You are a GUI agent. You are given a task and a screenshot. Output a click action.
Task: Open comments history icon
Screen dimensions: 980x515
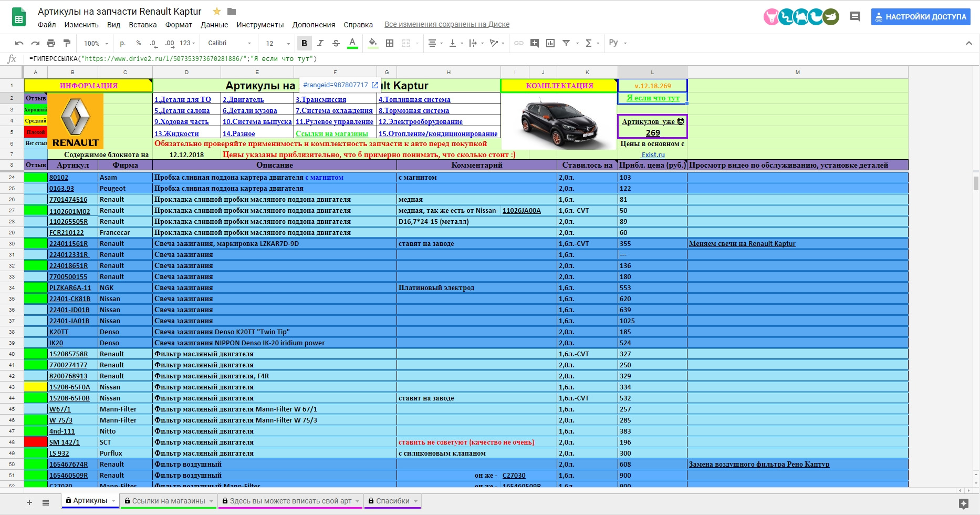855,17
